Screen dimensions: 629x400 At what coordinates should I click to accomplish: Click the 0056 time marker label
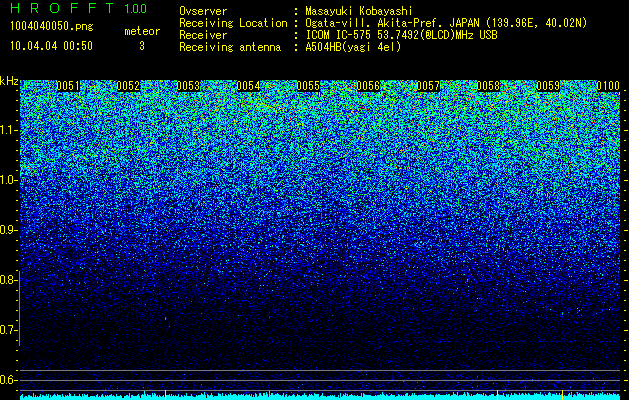[368, 86]
